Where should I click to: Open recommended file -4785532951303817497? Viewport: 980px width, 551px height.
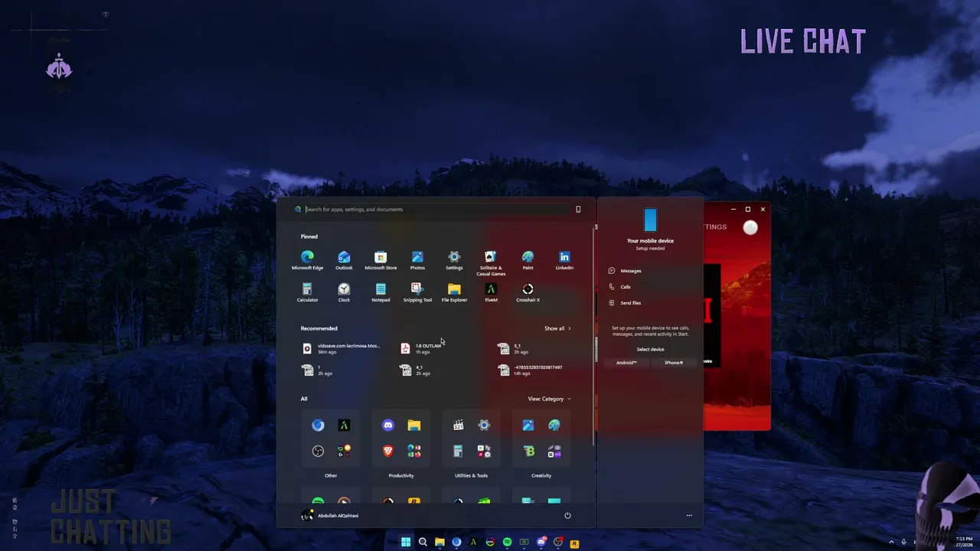(531, 370)
